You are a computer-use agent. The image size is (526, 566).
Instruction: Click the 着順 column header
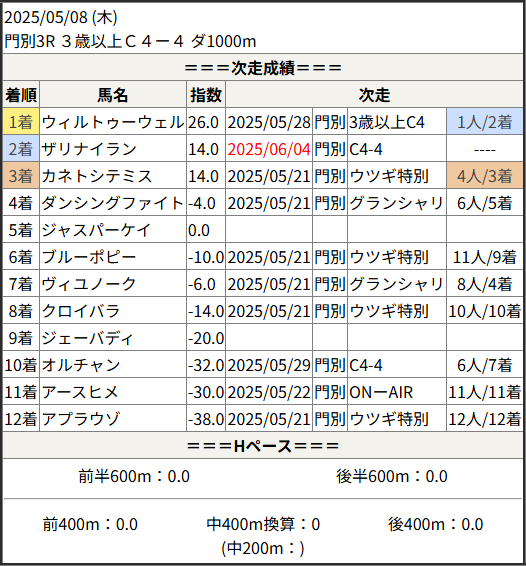(x=21, y=95)
